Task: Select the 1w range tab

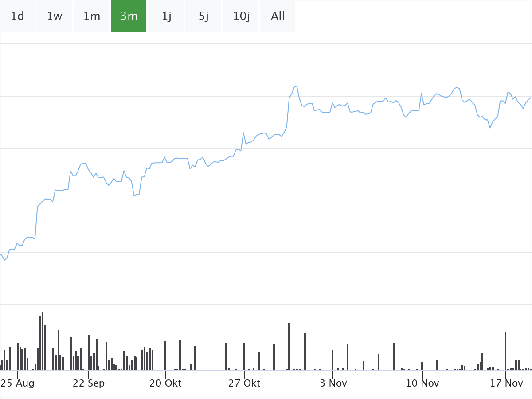Action: click(x=55, y=16)
